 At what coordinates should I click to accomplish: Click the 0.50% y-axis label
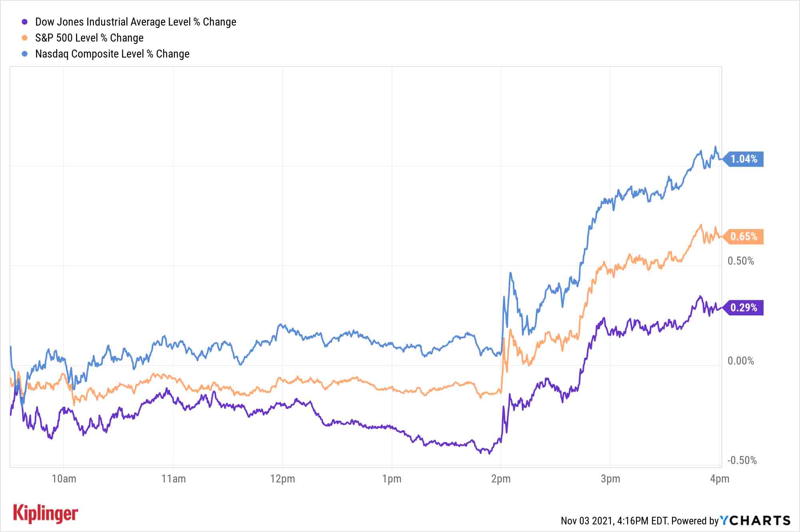(x=741, y=261)
